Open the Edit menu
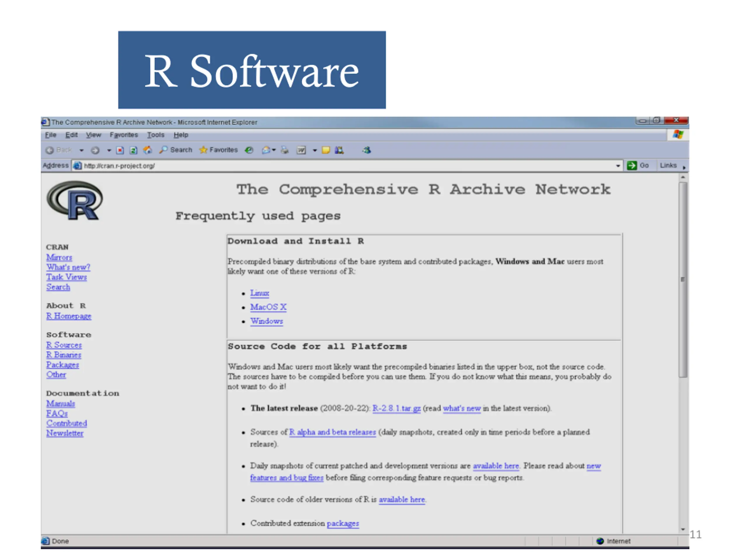This screenshot has height=560, width=747. [x=71, y=135]
